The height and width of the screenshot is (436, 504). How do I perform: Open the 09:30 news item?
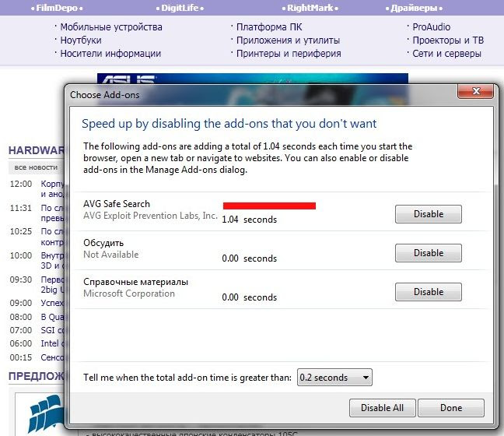[x=52, y=284]
